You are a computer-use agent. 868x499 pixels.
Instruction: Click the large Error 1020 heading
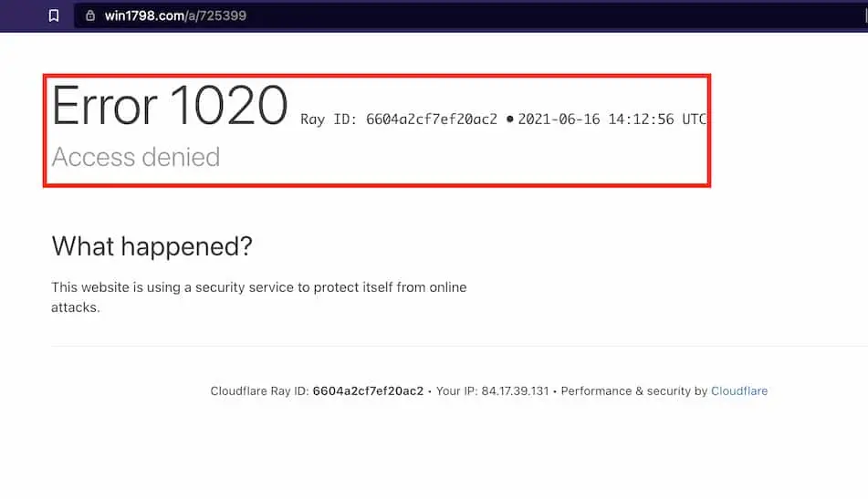[170, 106]
